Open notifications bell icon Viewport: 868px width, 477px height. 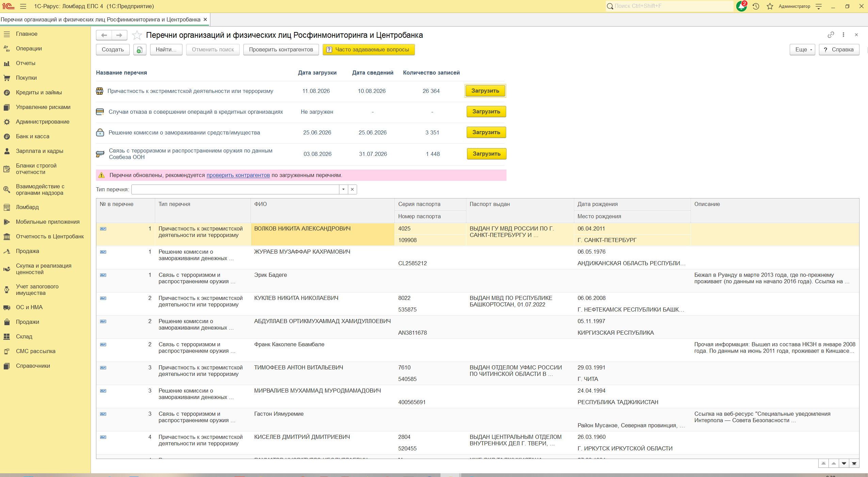[741, 6]
